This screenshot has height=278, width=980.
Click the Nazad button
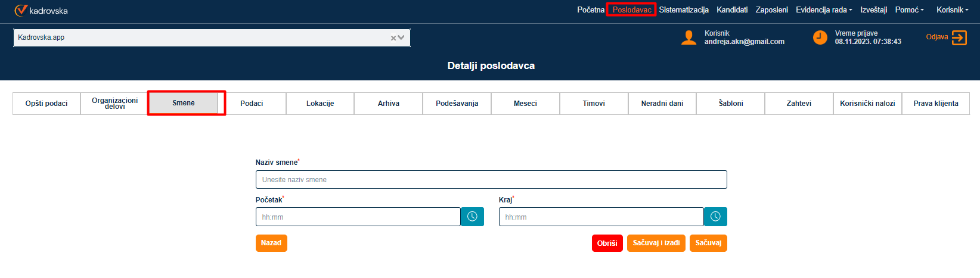(271, 243)
